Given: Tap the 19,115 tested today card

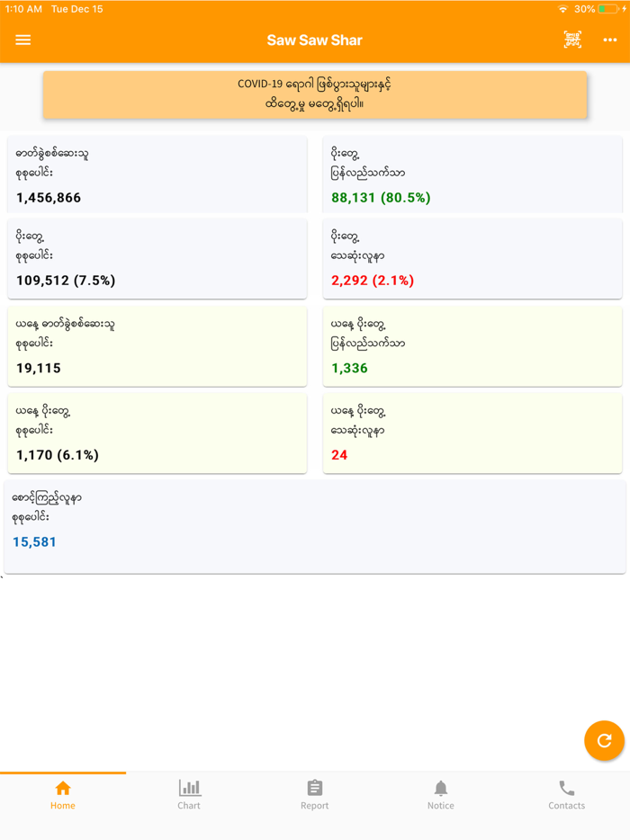Looking at the screenshot, I should tap(157, 345).
